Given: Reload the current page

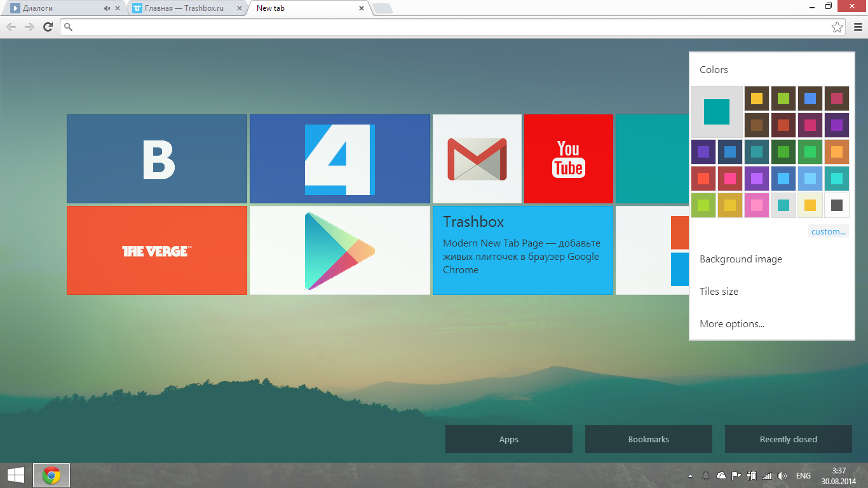Looking at the screenshot, I should click(x=48, y=27).
